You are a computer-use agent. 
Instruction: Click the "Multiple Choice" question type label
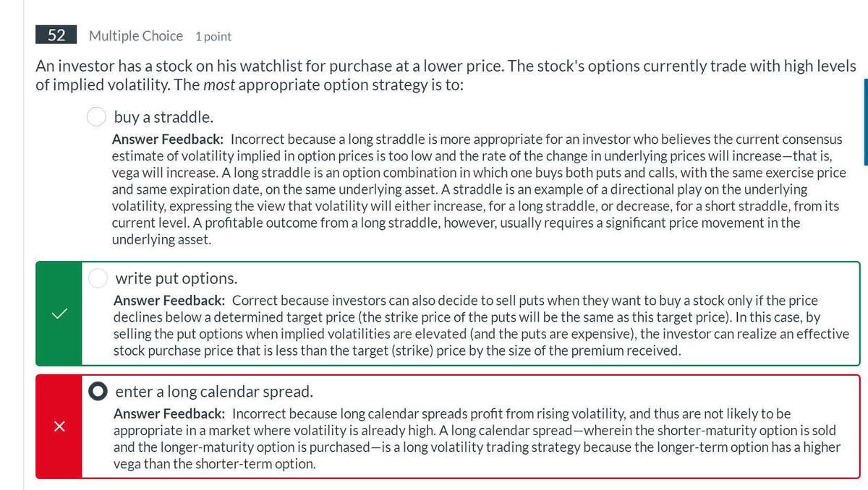pyautogui.click(x=136, y=35)
